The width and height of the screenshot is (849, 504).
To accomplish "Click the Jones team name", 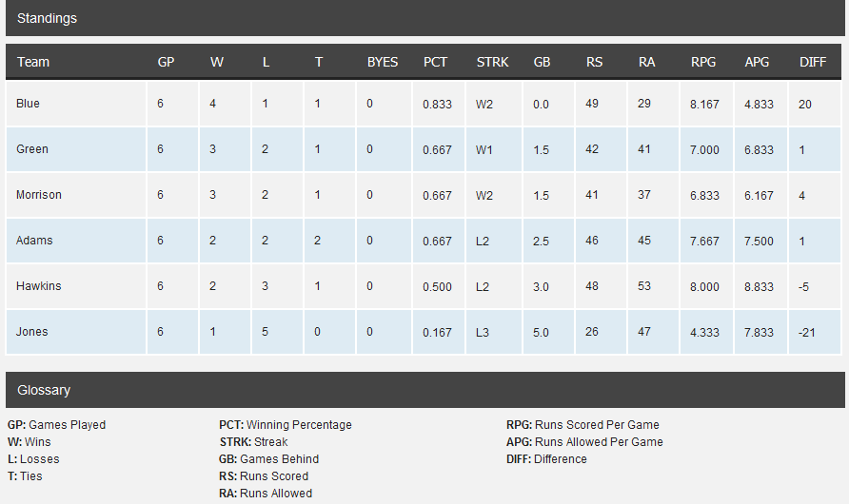I will [x=31, y=332].
